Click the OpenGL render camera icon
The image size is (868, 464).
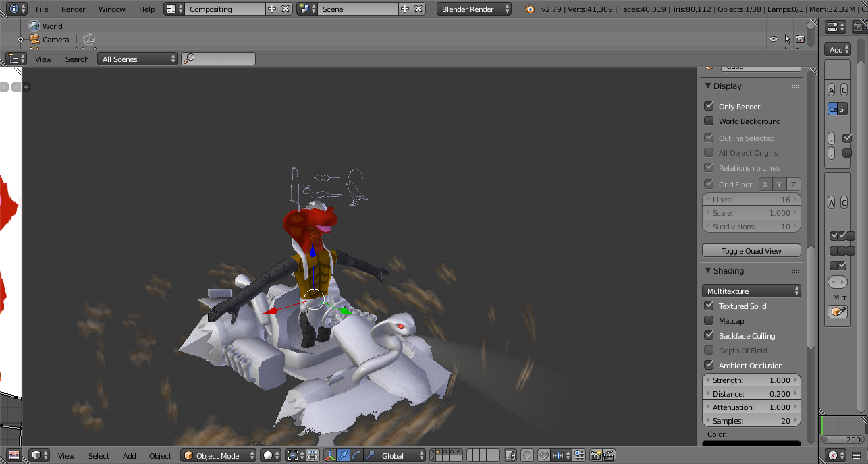coord(596,455)
